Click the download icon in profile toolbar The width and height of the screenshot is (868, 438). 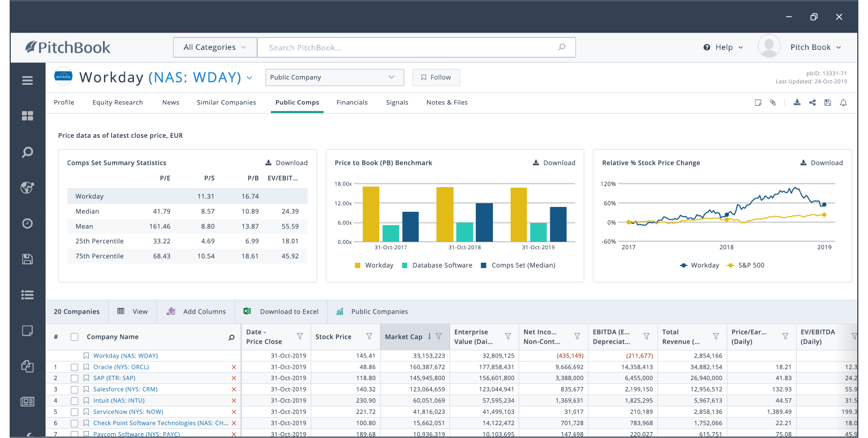[x=797, y=102]
